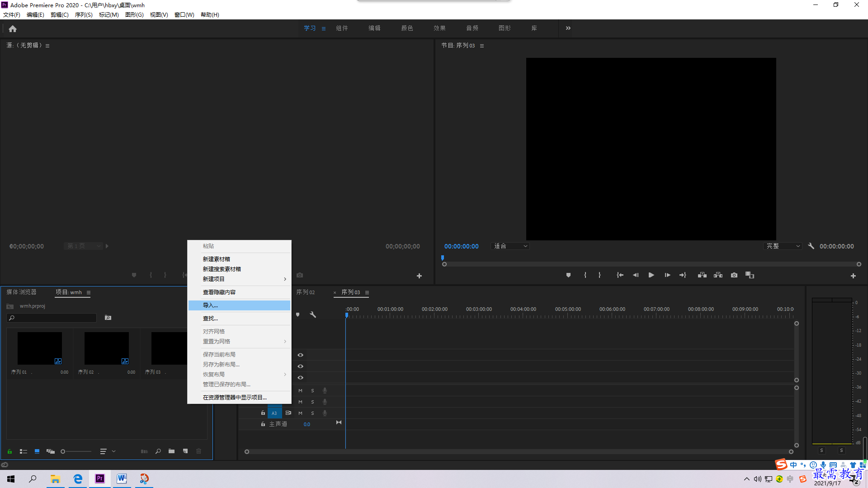Open the Program monitor button editor plus
This screenshot has width=868, height=488.
853,276
